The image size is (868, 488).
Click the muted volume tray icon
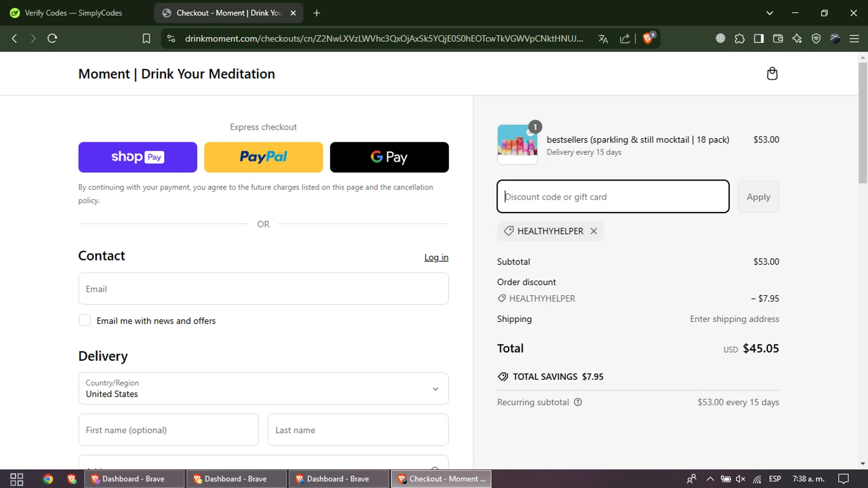pyautogui.click(x=741, y=479)
